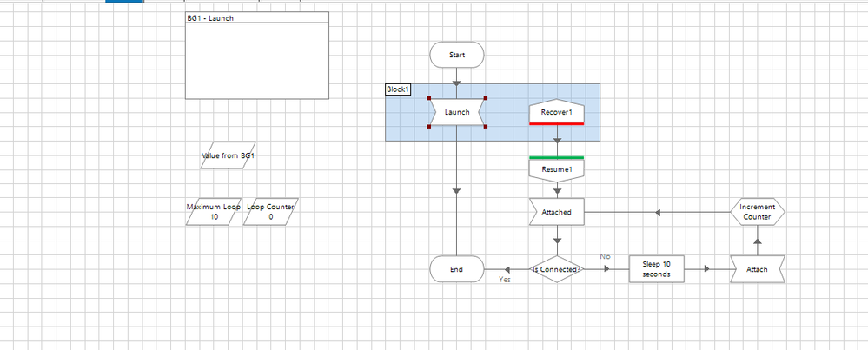The height and width of the screenshot is (350, 868).
Task: Select the Attached read stage
Action: click(556, 212)
